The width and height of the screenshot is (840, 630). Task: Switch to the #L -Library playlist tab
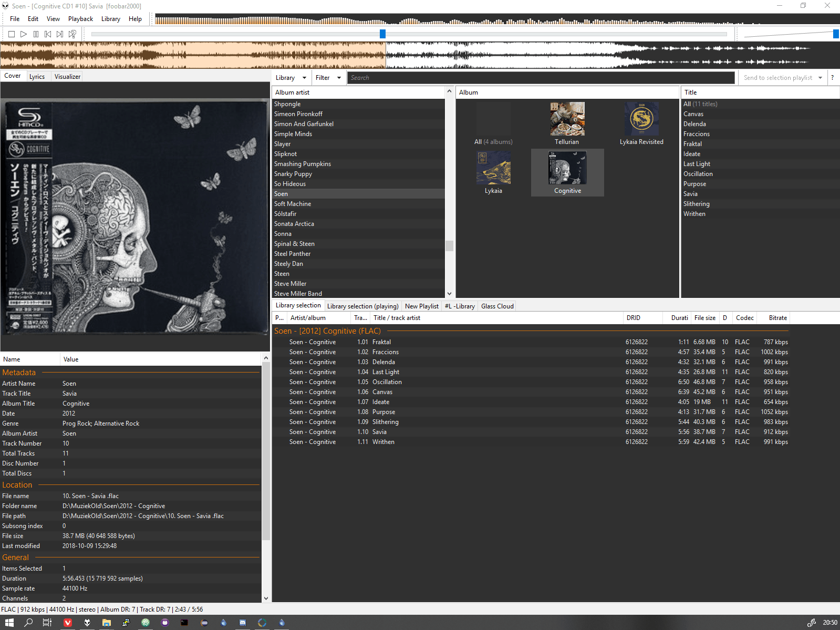coord(460,306)
